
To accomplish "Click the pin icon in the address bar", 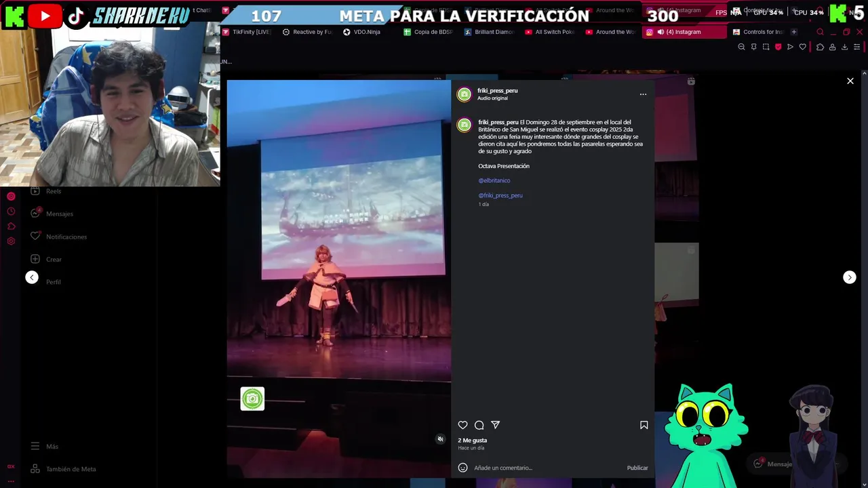I will 753,47.
